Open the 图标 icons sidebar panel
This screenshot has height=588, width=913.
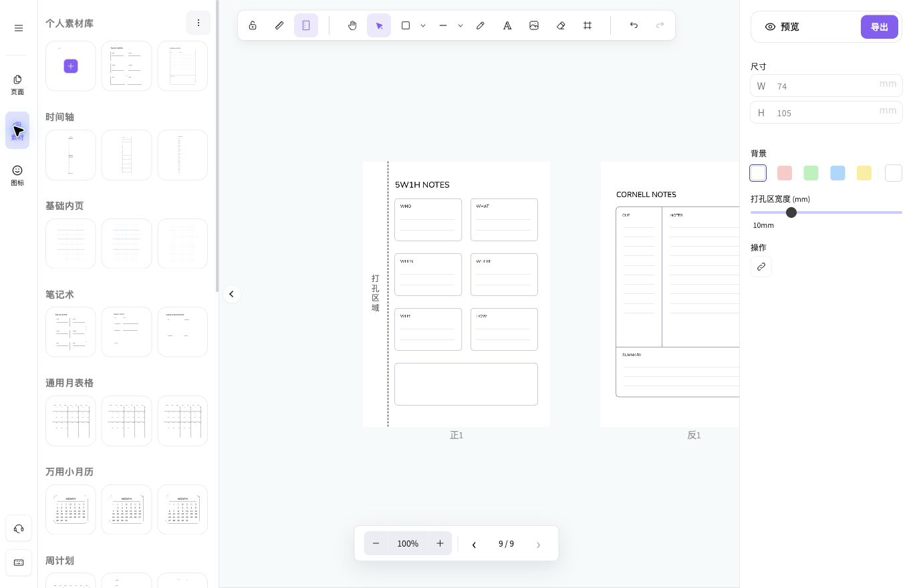click(17, 176)
